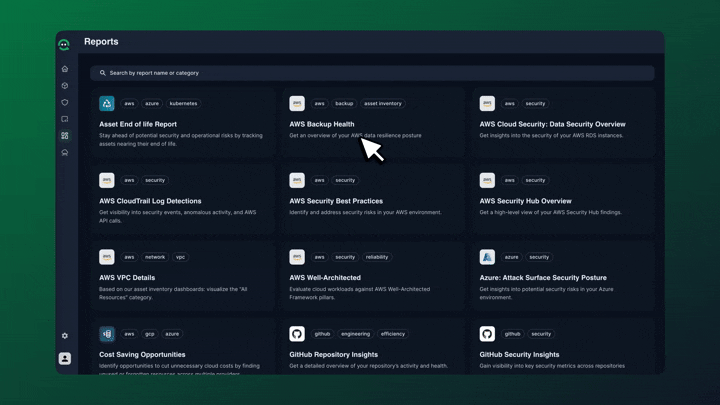Open the user profile avatar icon
Image resolution: width=720 pixels, height=405 pixels.
65,358
